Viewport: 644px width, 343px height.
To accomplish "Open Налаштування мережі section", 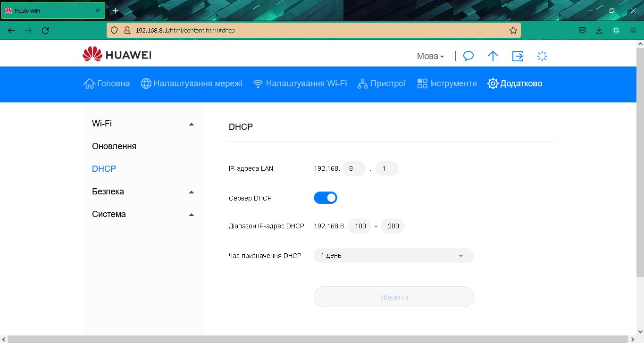I will click(192, 84).
